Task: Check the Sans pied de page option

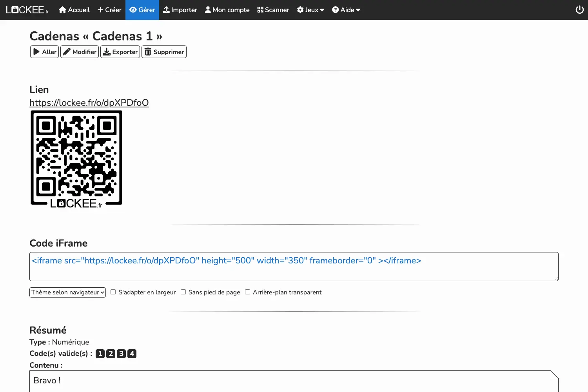Action: [183, 292]
